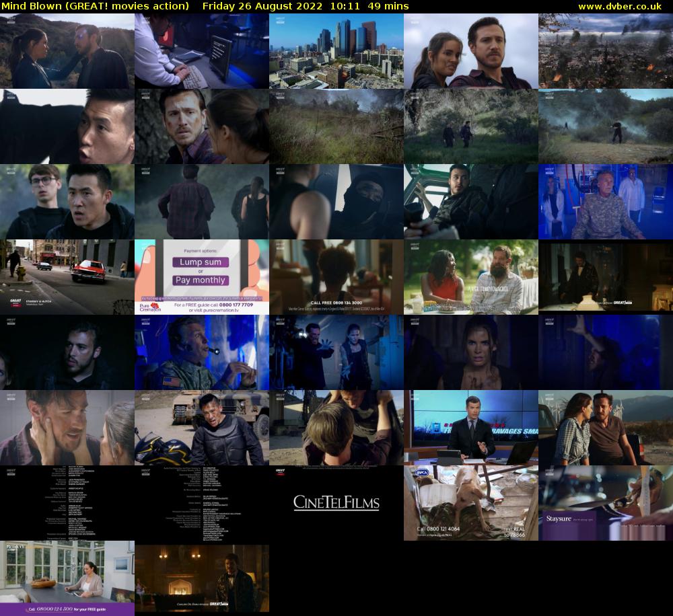This screenshot has width=673, height=616.
Task: Click the 'Friday 26 August 2022' date text
Action: tap(262, 6)
